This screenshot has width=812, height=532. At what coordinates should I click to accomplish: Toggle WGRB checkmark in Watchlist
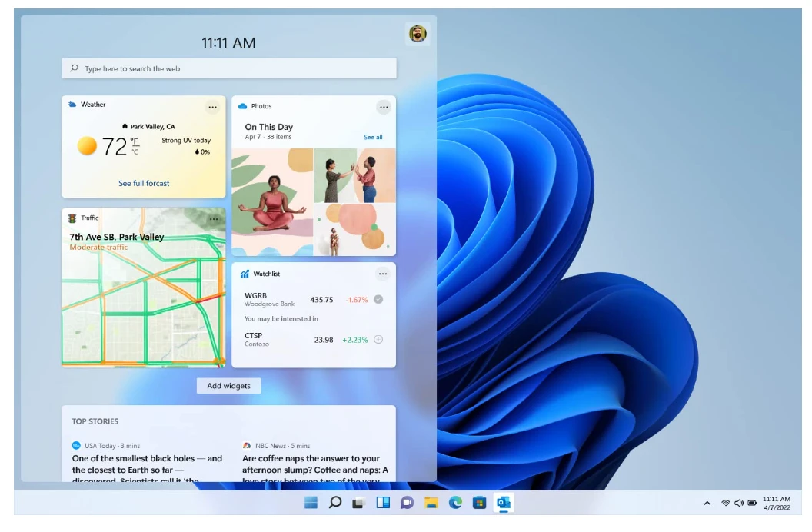tap(378, 299)
